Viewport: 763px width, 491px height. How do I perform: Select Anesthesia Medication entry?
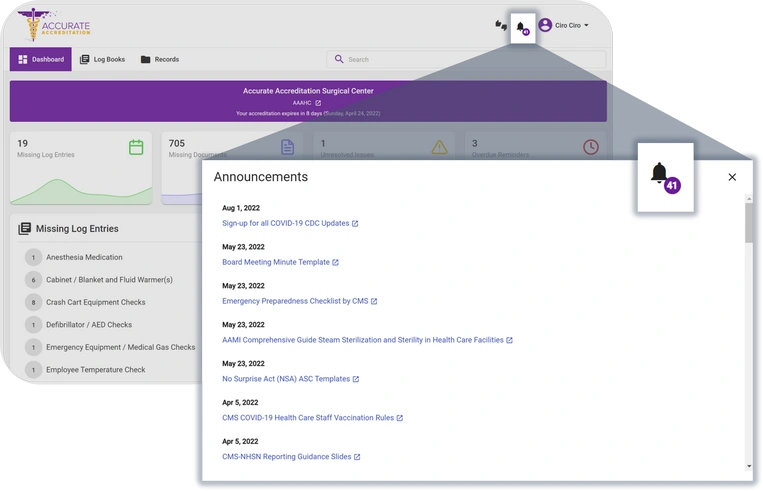(84, 257)
